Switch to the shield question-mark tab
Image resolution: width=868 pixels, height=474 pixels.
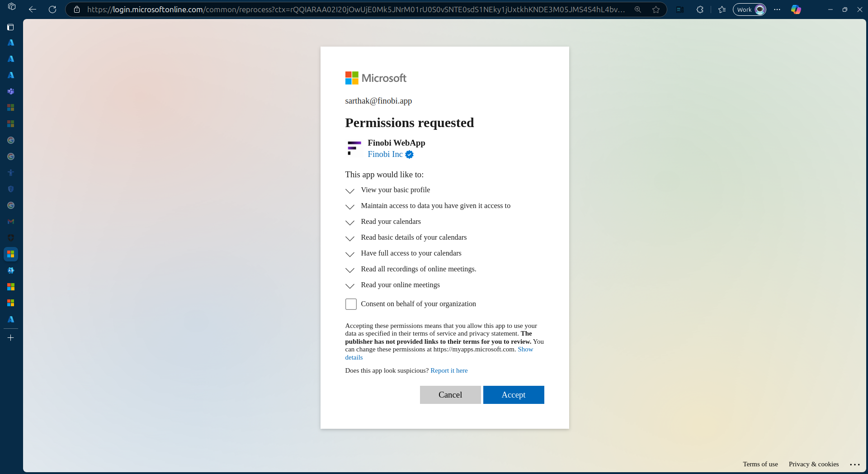click(11, 189)
